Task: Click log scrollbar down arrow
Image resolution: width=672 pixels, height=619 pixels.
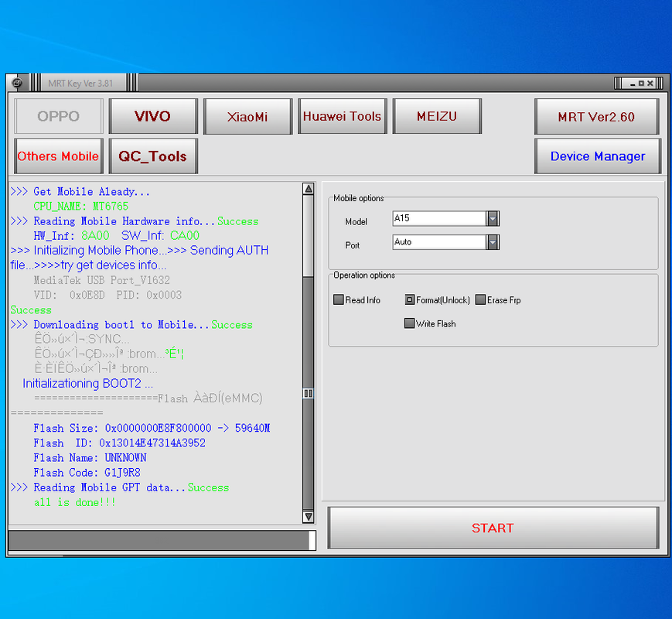Action: pyautogui.click(x=308, y=517)
